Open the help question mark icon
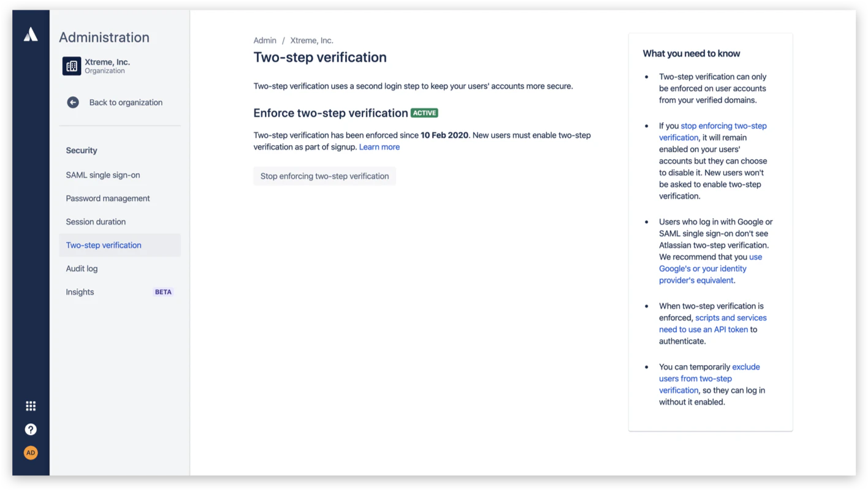 pos(31,429)
